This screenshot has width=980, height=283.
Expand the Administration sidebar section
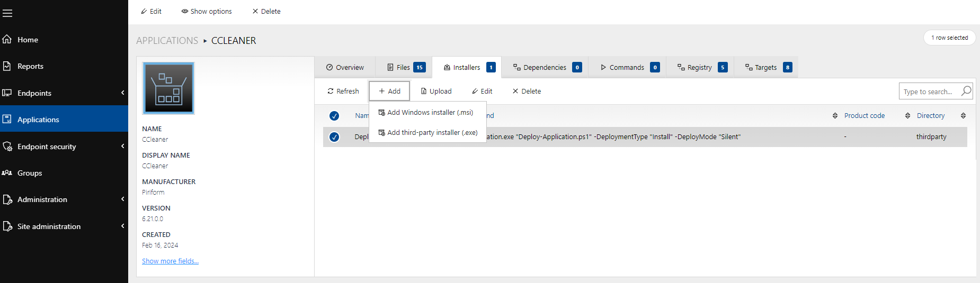click(122, 199)
